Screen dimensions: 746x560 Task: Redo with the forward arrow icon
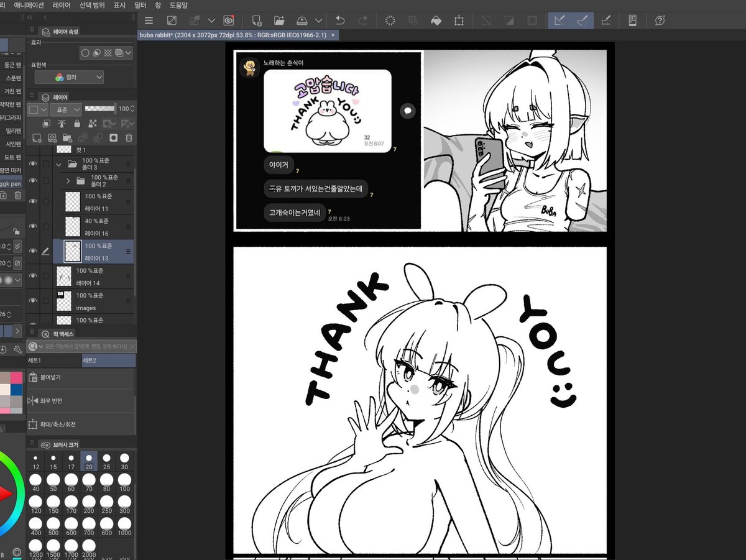click(x=362, y=21)
